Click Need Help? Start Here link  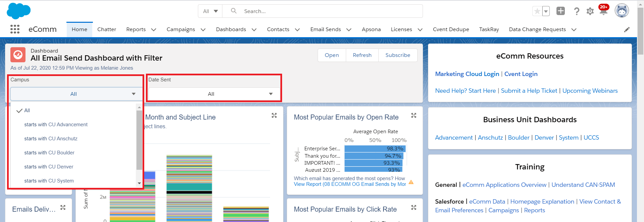[465, 91]
